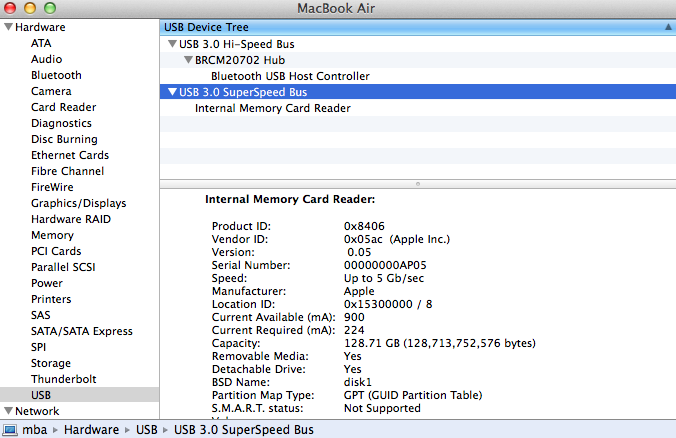Click Speed value Up to 5 Gb/sec
The width and height of the screenshot is (676, 438).
(384, 278)
